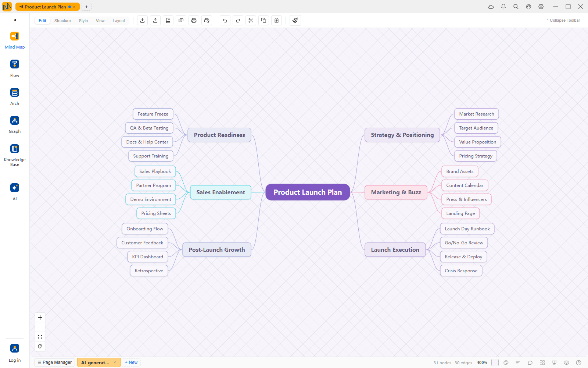Pick the canvas background color swatch

pos(495,362)
